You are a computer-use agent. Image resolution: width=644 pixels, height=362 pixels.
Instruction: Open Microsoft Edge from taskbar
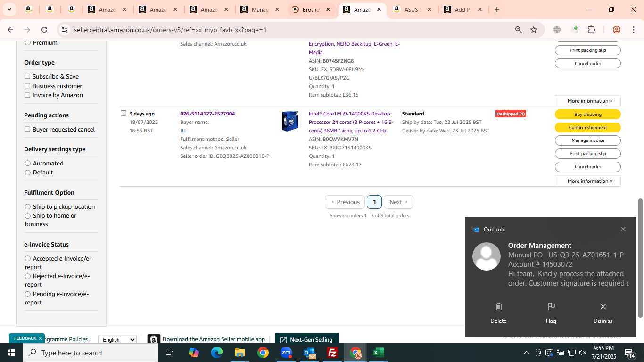point(216,353)
